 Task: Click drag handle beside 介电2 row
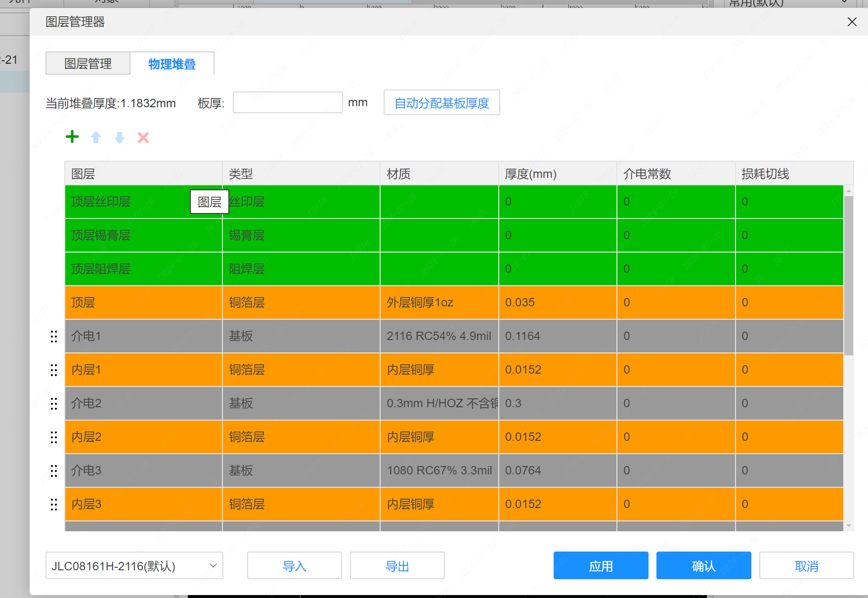[x=54, y=404]
